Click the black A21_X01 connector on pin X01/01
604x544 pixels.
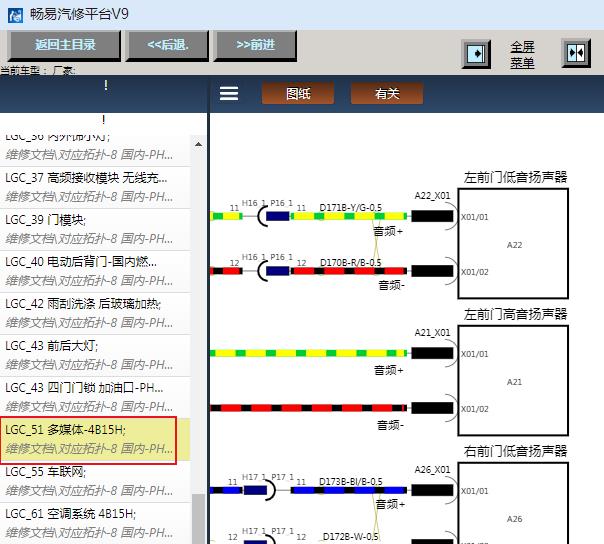432,353
